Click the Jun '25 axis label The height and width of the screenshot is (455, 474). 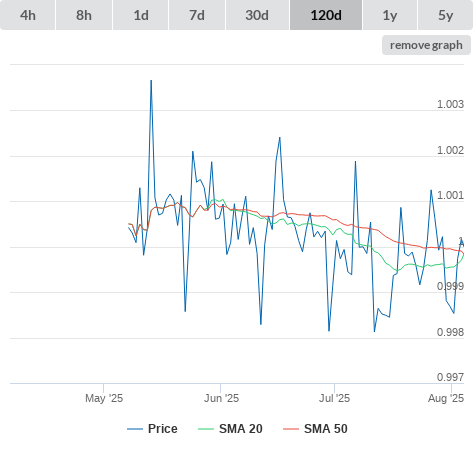221,398
